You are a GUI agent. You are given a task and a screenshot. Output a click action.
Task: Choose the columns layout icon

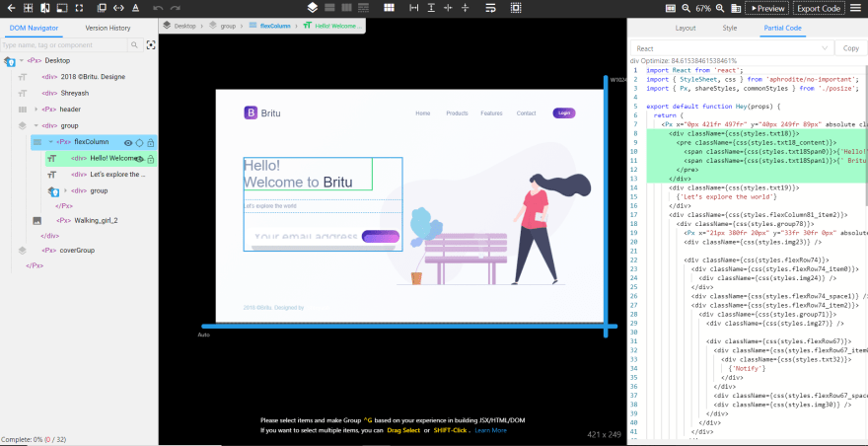346,8
